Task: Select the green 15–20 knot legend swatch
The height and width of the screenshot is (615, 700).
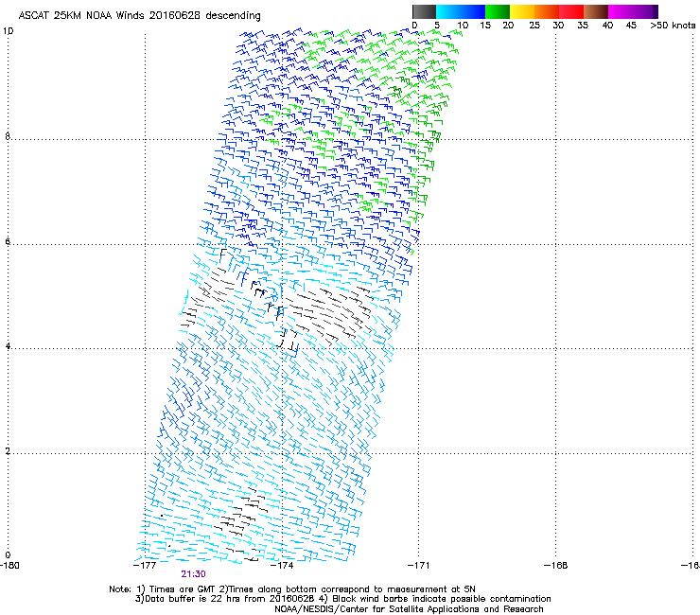Action: [x=498, y=11]
